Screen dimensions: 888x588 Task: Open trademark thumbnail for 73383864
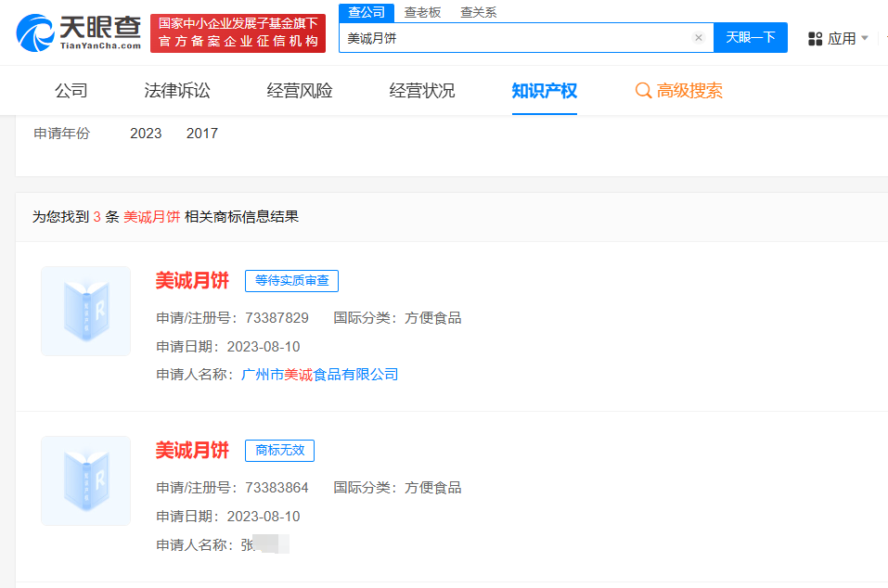(86, 481)
